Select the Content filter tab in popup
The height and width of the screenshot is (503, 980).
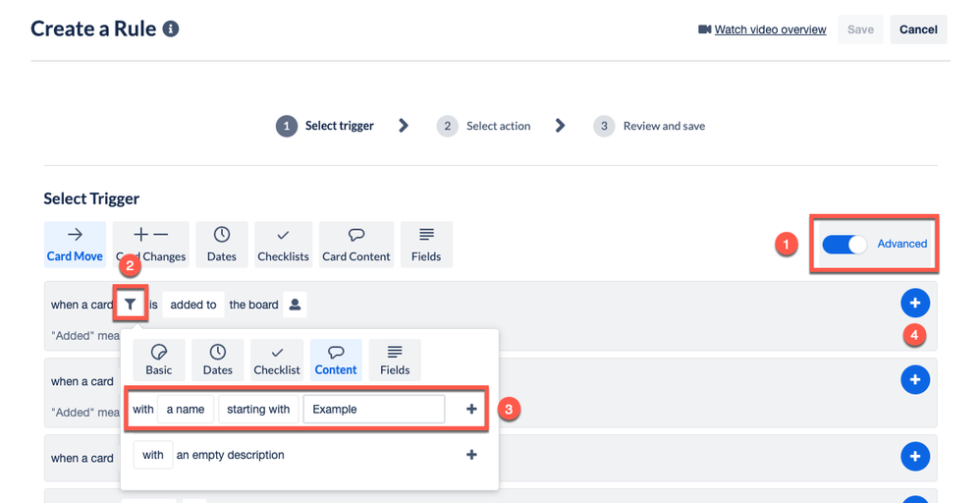click(336, 360)
